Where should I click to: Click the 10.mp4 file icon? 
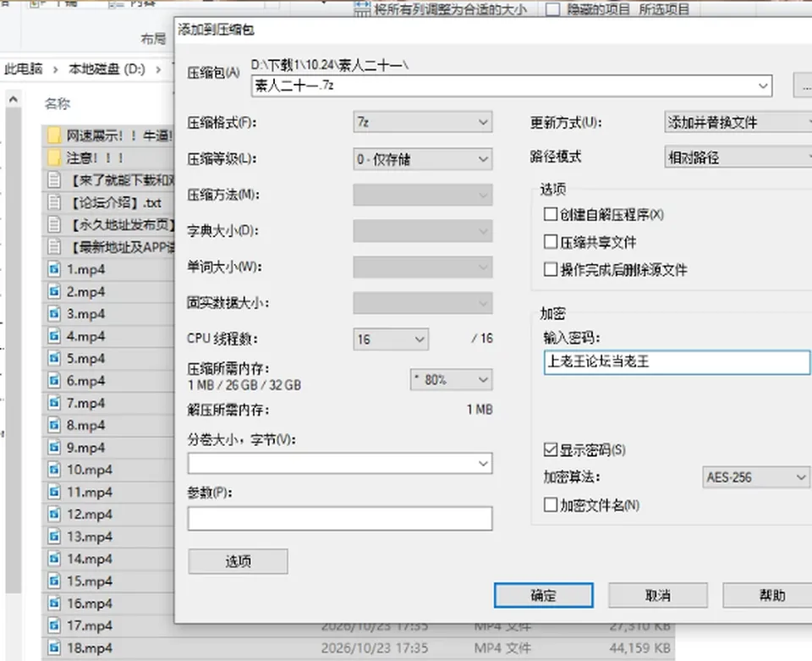click(54, 470)
